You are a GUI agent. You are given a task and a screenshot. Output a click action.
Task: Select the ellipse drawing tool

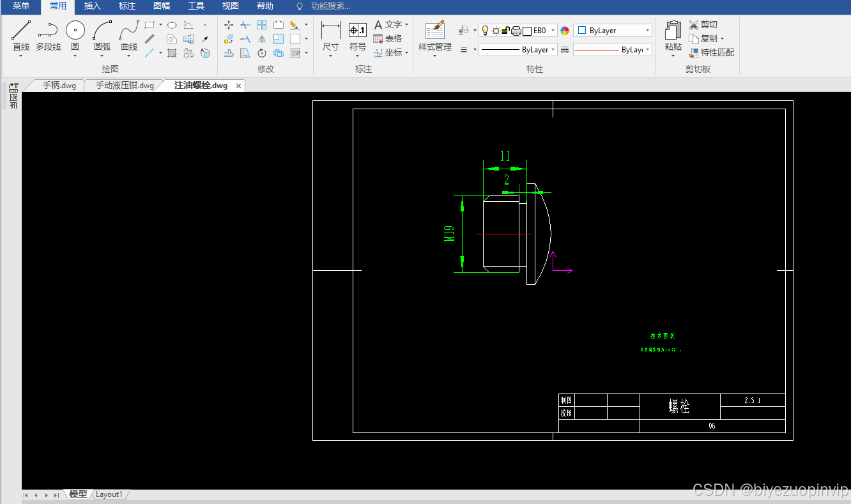tap(172, 25)
